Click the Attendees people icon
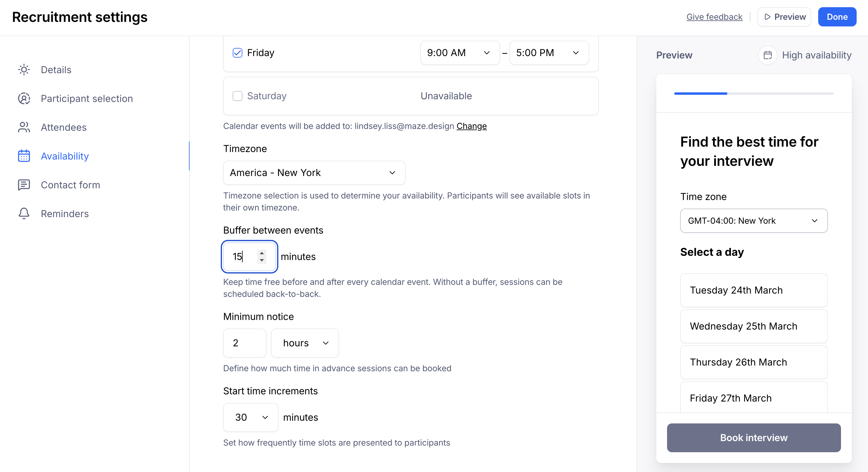 pyautogui.click(x=24, y=127)
